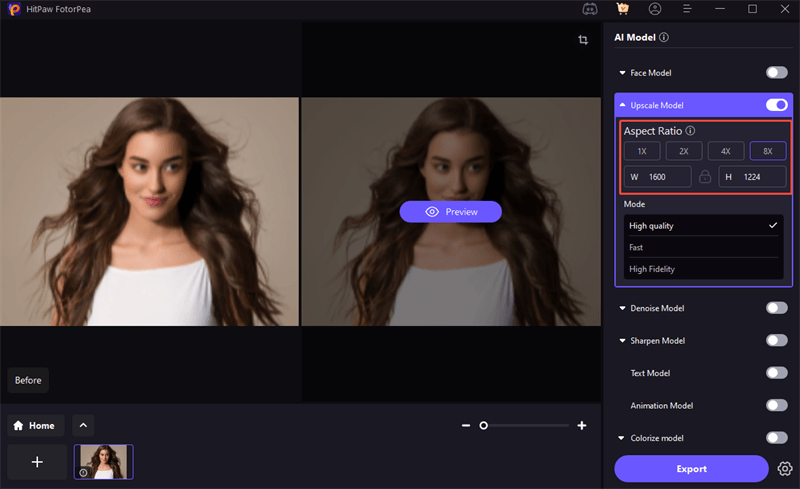800x489 pixels.
Task: Click the zoom slider handle
Action: 483,426
